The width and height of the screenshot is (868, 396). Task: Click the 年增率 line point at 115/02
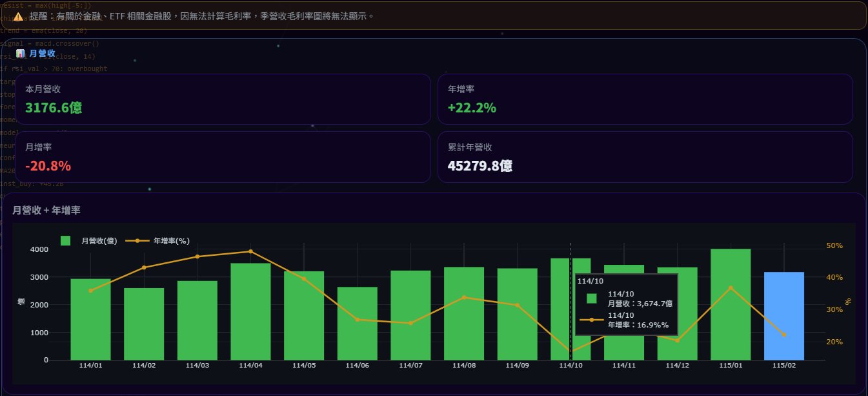(x=784, y=334)
